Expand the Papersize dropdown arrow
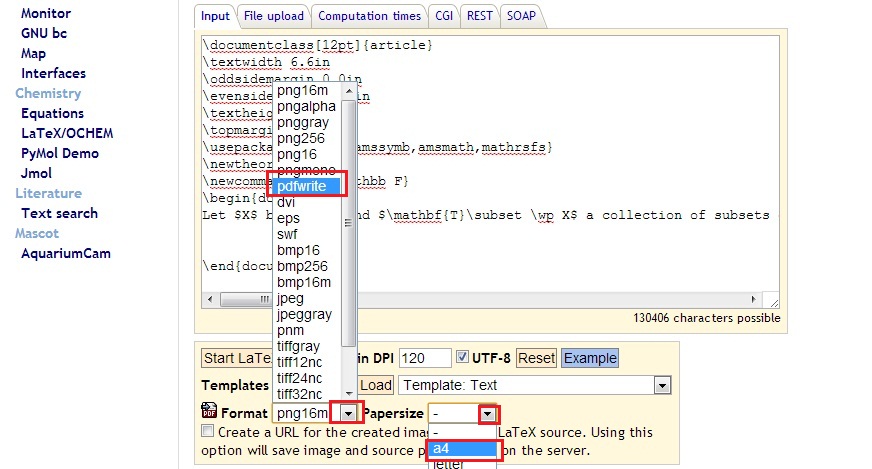The height and width of the screenshot is (469, 872). 488,413
